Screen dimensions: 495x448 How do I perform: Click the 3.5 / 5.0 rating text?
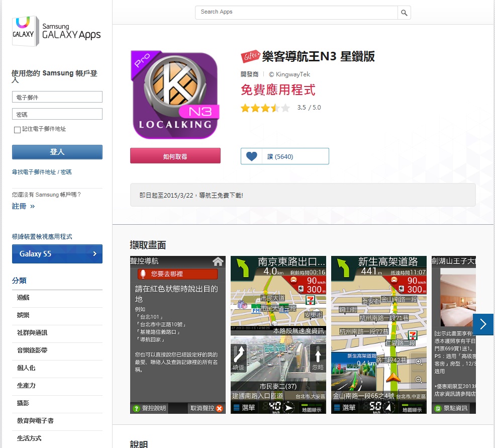tap(309, 108)
